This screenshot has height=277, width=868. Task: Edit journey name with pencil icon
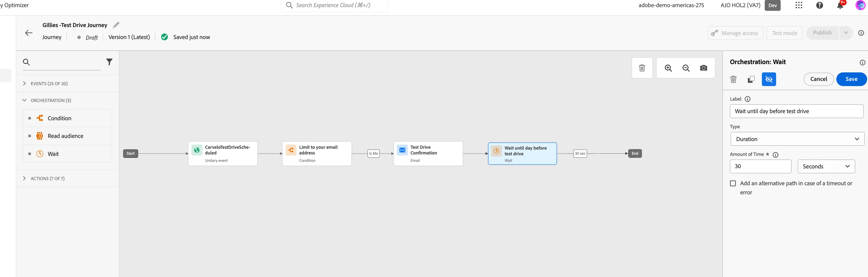click(116, 25)
